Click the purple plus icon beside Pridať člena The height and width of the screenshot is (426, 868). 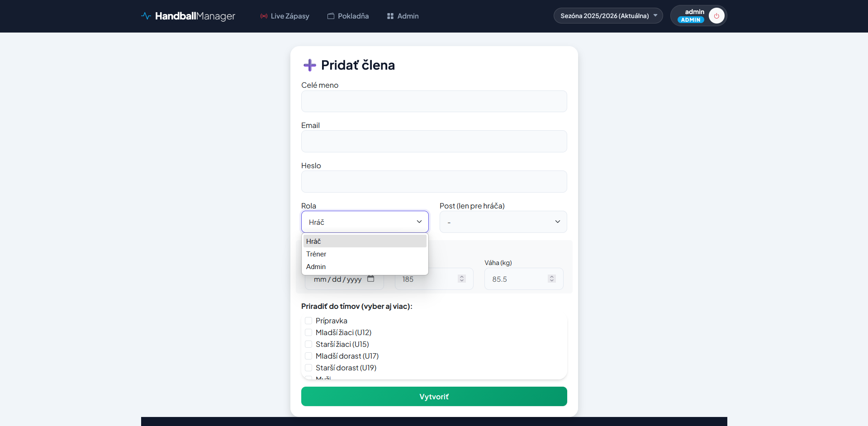point(310,65)
